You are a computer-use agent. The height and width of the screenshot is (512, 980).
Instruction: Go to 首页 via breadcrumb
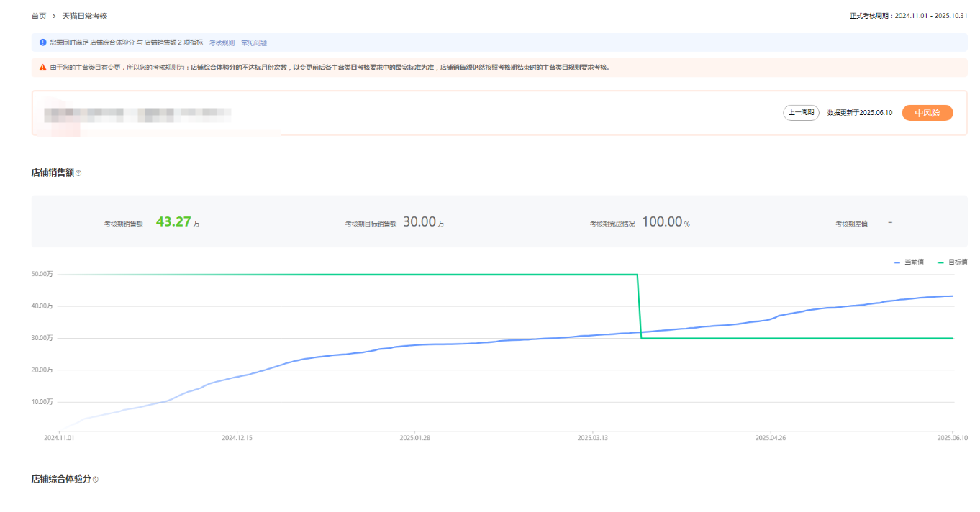[x=39, y=16]
